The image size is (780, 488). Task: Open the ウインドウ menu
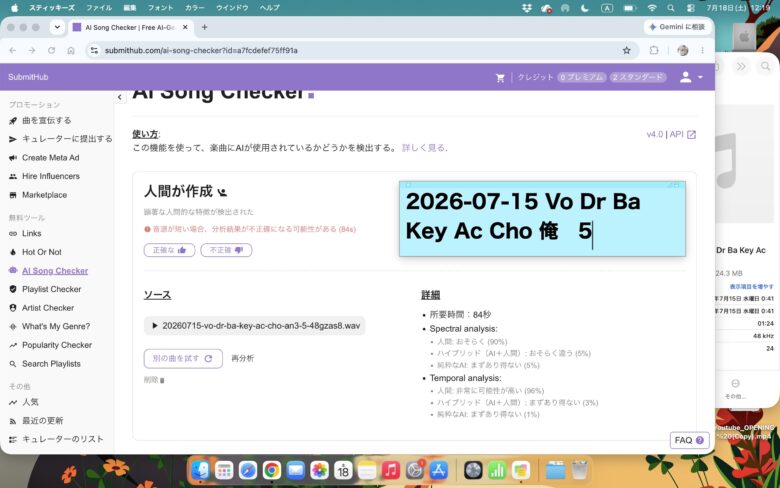232,8
